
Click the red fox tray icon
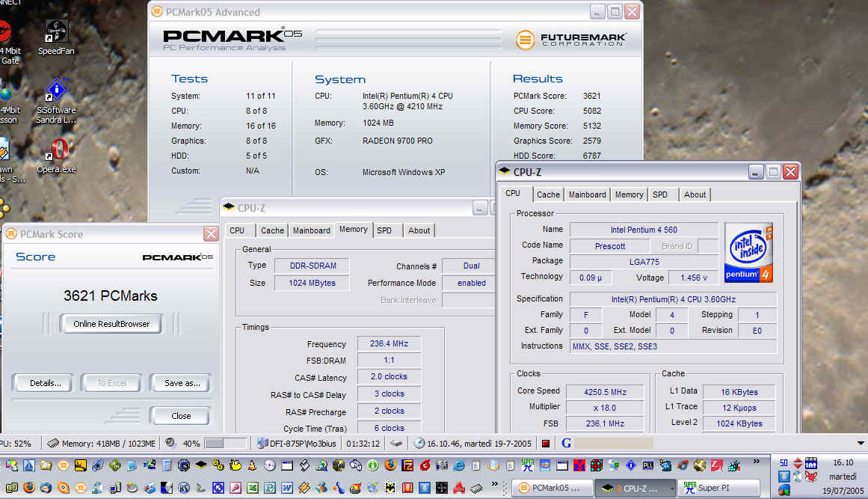tap(811, 476)
